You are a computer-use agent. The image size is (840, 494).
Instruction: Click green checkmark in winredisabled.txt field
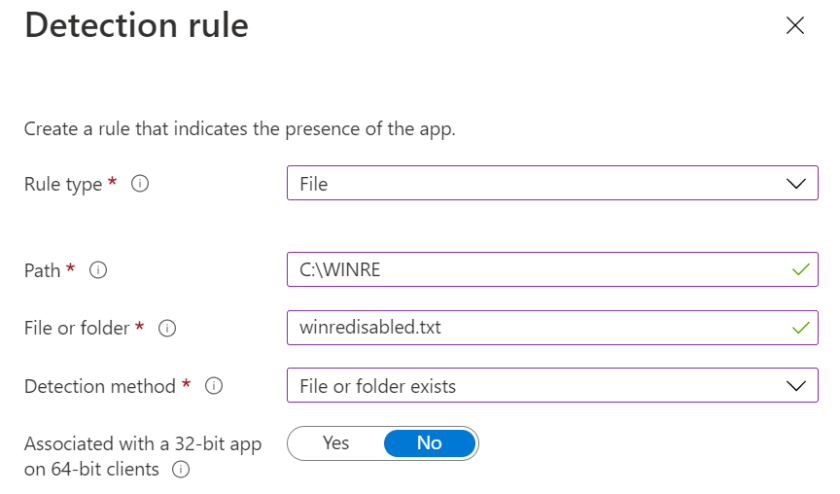coord(800,327)
